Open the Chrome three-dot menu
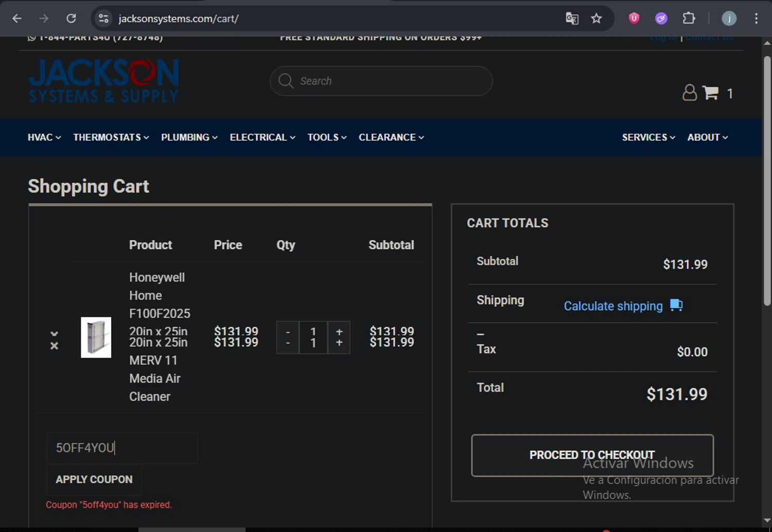Viewport: 772px width, 532px height. [756, 19]
